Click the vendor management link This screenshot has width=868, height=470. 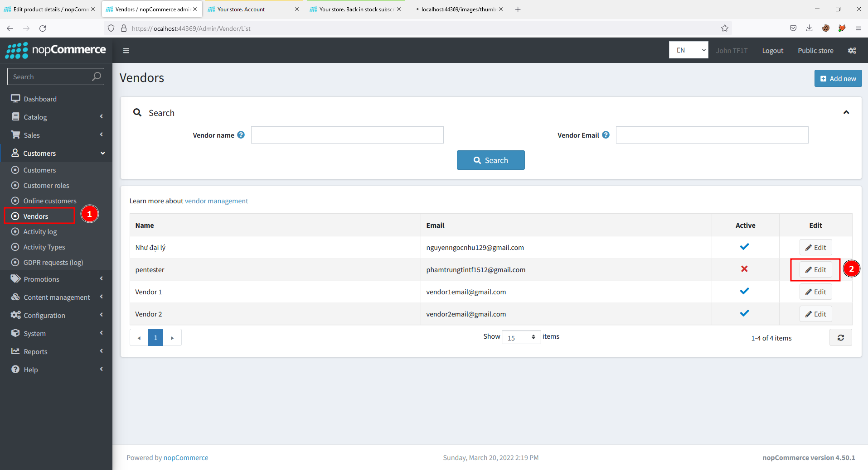coord(216,201)
